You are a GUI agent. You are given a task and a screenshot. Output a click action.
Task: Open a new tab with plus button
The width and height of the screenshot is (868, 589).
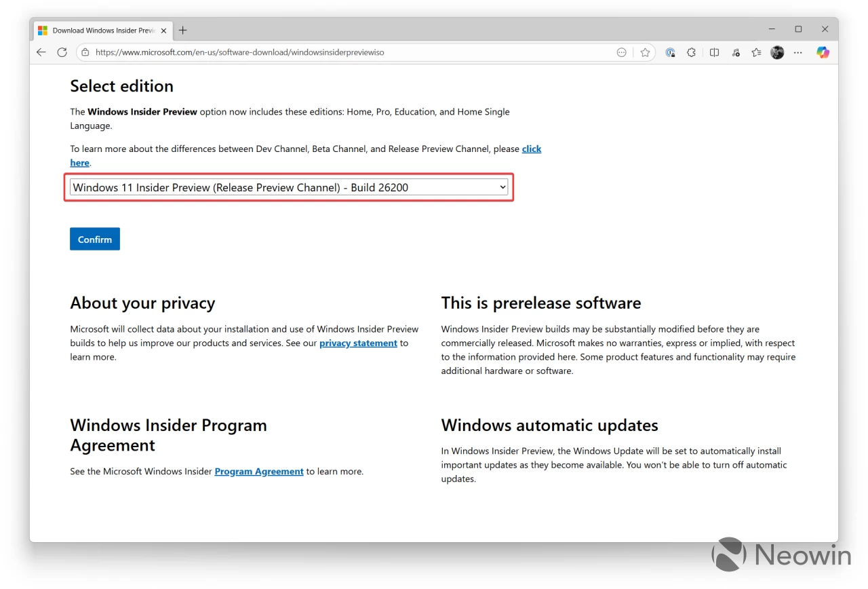tap(182, 31)
